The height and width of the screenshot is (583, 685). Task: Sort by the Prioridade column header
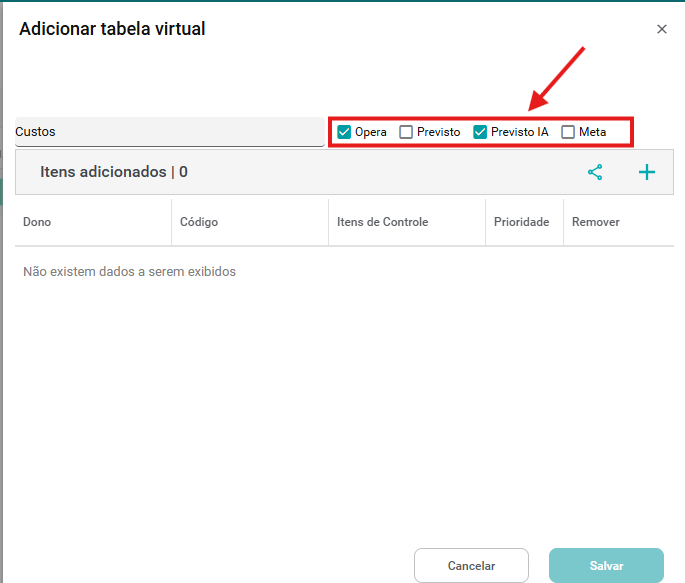click(521, 222)
